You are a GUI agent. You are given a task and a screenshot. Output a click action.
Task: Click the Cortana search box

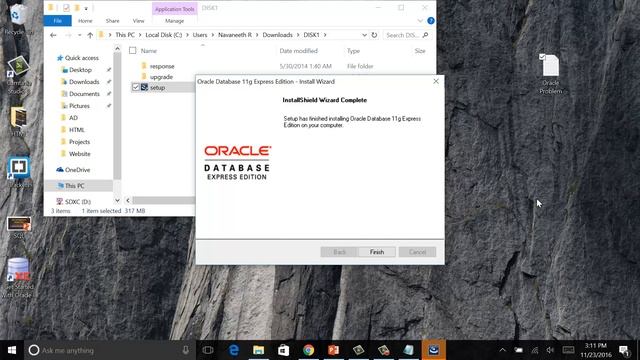110,350
